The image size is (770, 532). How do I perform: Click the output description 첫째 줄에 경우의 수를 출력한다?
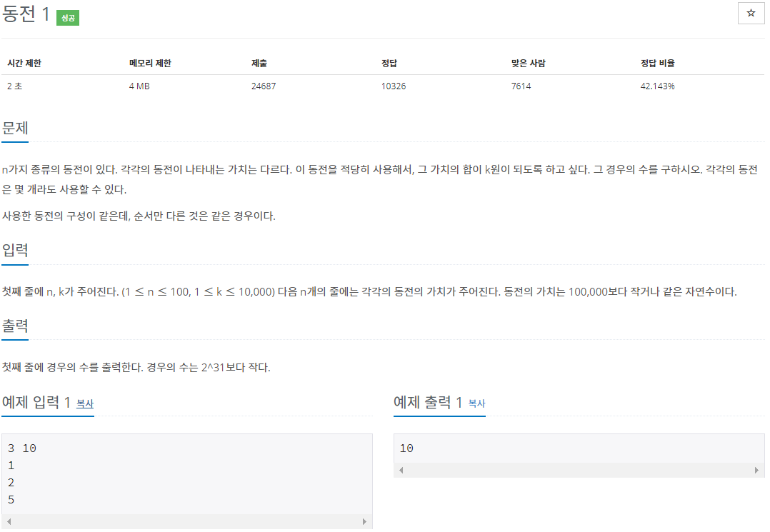point(73,367)
